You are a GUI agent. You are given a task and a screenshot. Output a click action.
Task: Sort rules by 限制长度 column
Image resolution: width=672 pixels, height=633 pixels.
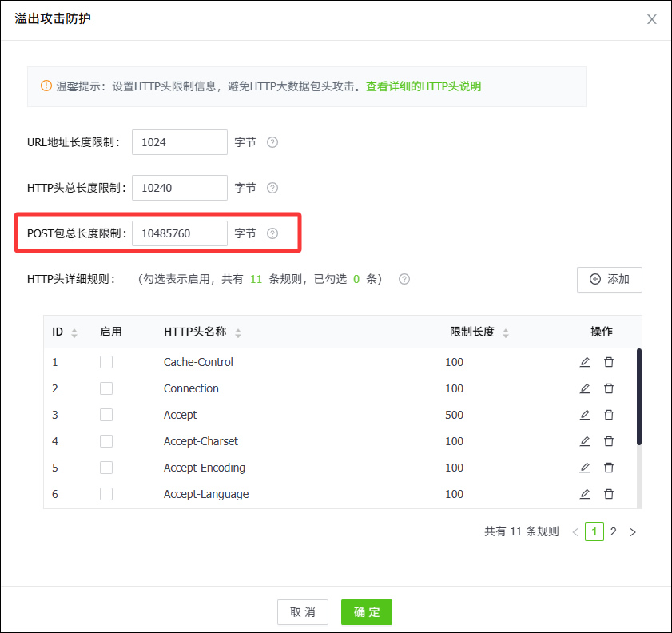point(506,333)
